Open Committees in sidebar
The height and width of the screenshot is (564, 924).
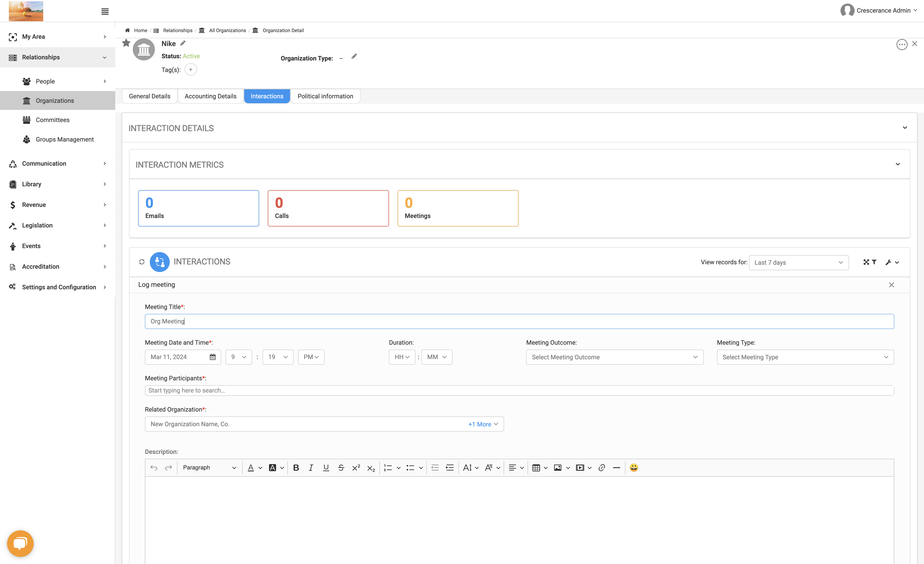(58, 120)
